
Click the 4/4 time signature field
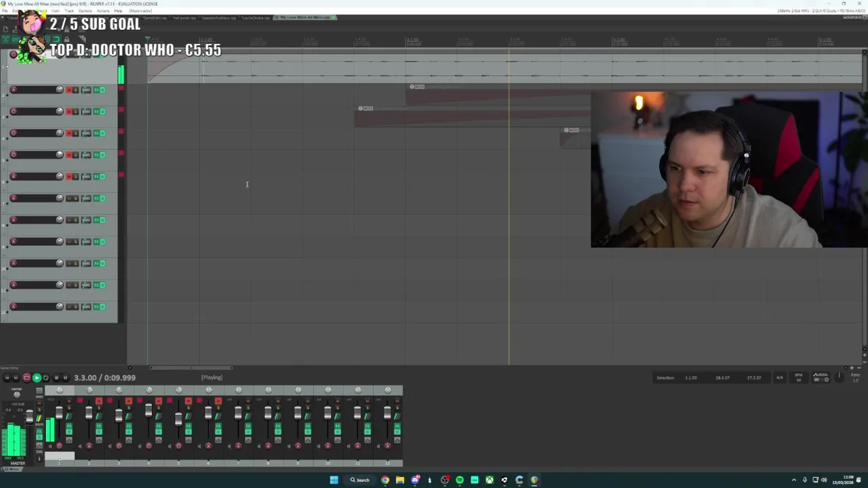click(779, 378)
